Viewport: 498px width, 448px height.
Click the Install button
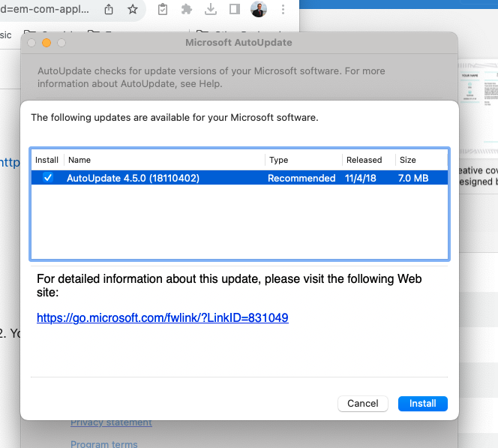(423, 404)
